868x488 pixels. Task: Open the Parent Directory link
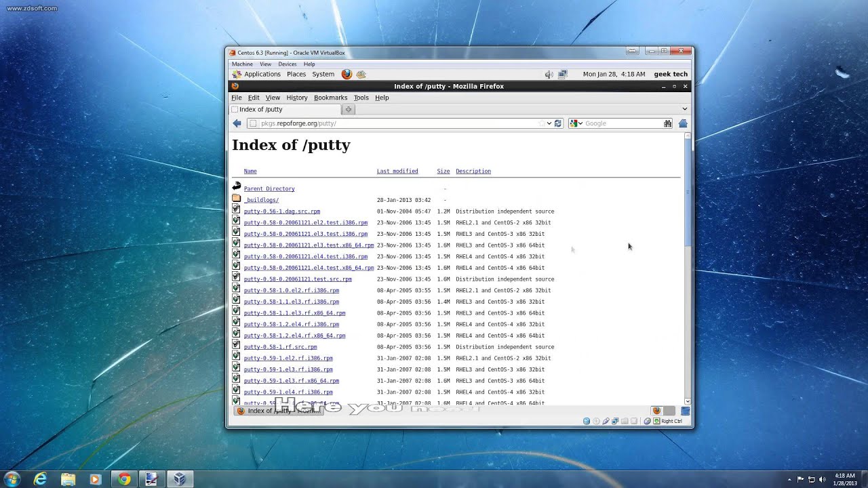click(269, 189)
